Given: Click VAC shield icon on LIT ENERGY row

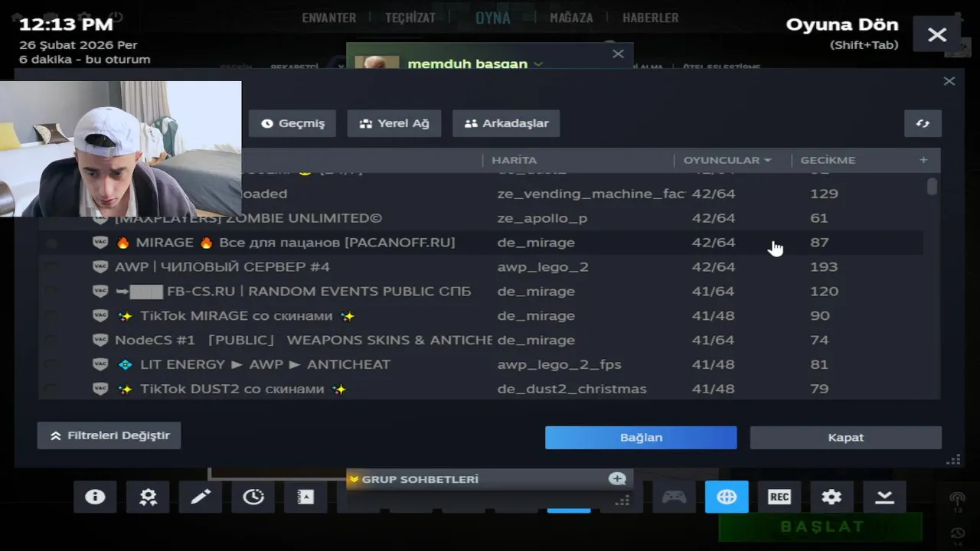Looking at the screenshot, I should pos(100,364).
